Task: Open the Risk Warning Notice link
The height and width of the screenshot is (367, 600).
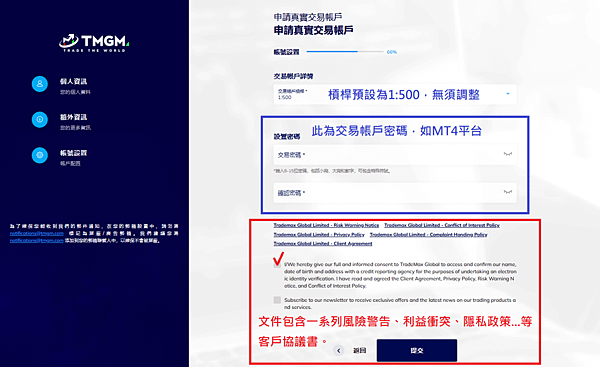Action: point(326,225)
